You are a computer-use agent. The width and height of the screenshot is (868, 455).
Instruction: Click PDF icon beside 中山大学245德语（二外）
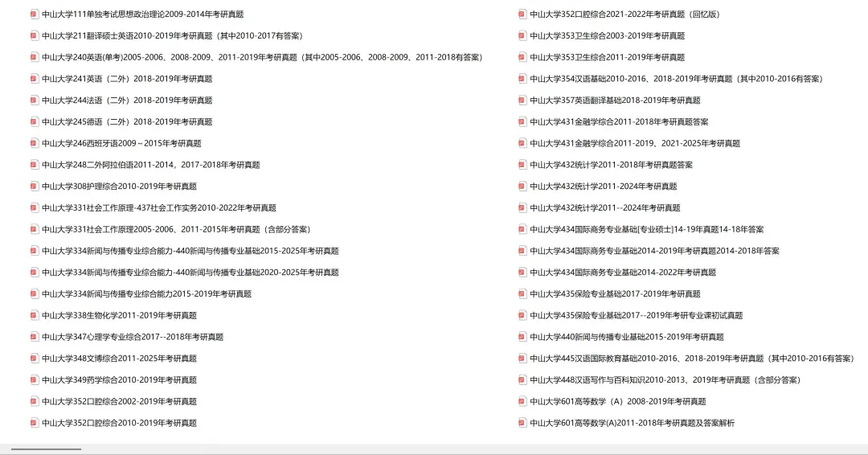35,121
